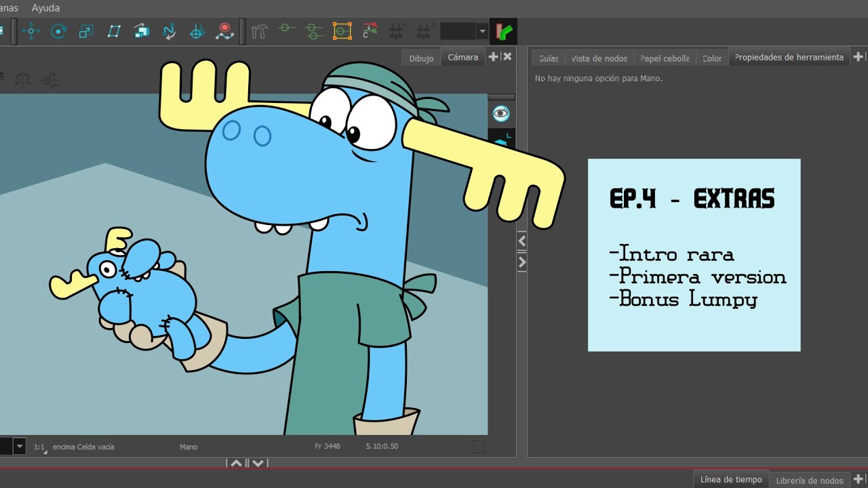Switch to the Cámara view tab
The width and height of the screenshot is (868, 488).
(463, 58)
